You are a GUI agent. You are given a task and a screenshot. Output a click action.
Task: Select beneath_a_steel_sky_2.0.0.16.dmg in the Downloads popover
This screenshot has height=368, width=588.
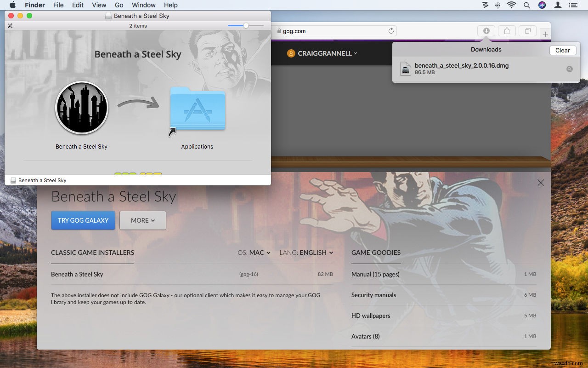(461, 69)
